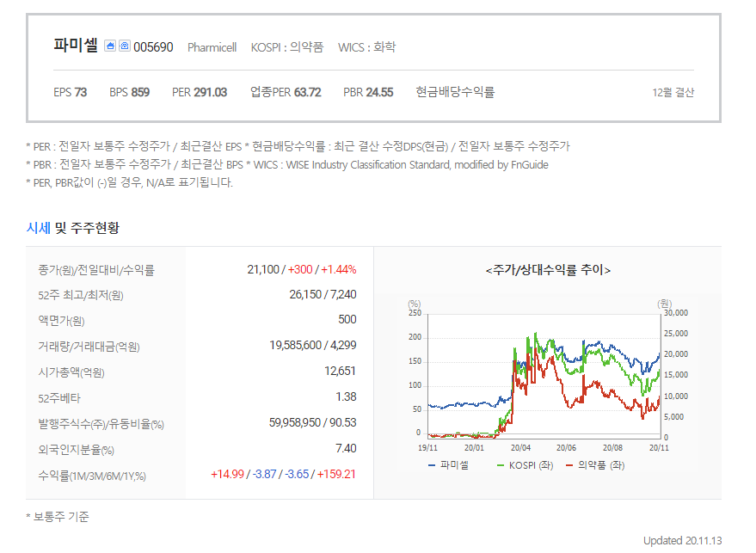The width and height of the screenshot is (756, 553).
Task: Click 52주 최고/최저(원) row label
Action: point(81,295)
